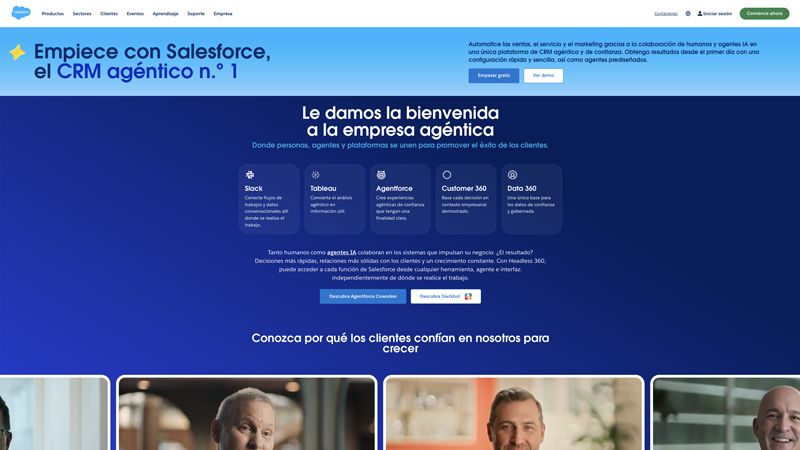Image resolution: width=800 pixels, height=450 pixels.
Task: Click 'Conozca por qué los clientes' heading
Action: [x=400, y=343]
